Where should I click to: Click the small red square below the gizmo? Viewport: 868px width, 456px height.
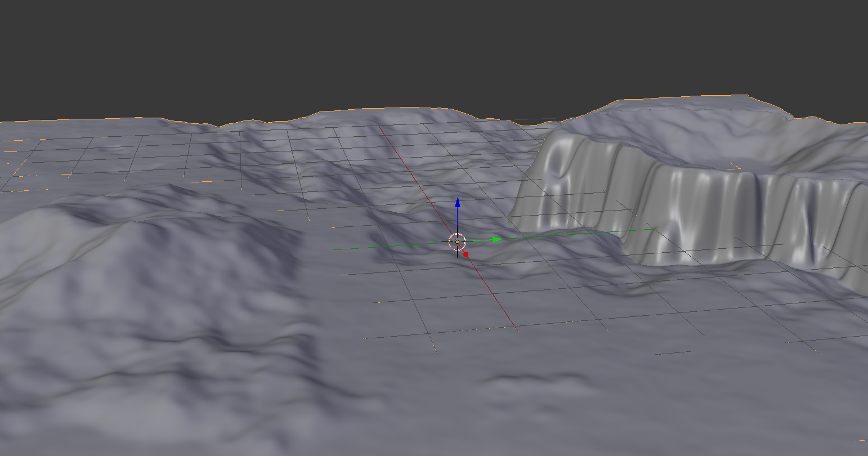(x=465, y=254)
